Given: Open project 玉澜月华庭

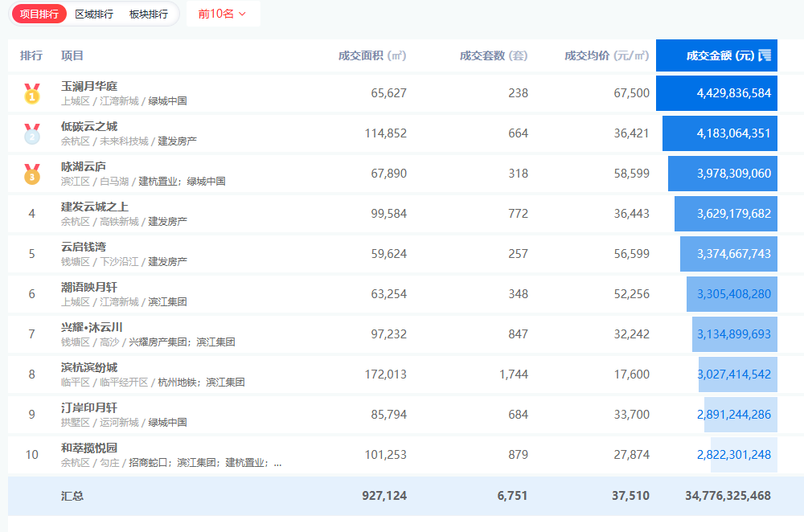Looking at the screenshot, I should pyautogui.click(x=89, y=86).
